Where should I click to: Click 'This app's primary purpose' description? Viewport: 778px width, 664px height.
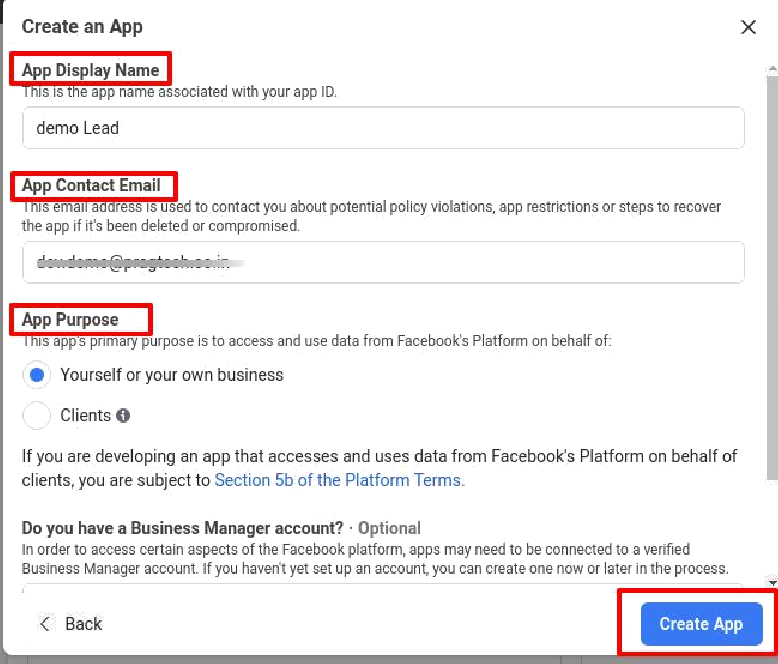pos(317,341)
